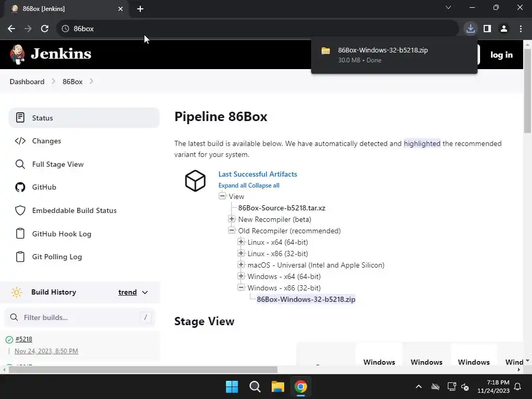This screenshot has height=399, width=532.
Task: Reload the page with refresh icon
Action: point(45,29)
